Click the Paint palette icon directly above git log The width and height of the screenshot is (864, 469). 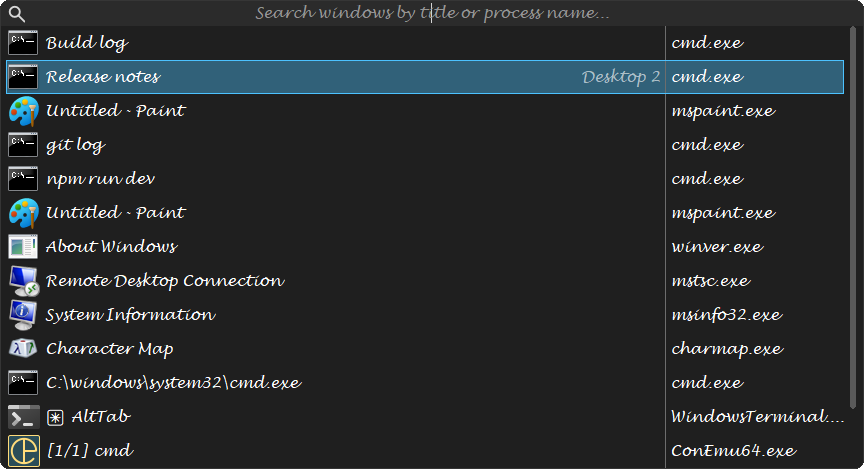point(23,111)
